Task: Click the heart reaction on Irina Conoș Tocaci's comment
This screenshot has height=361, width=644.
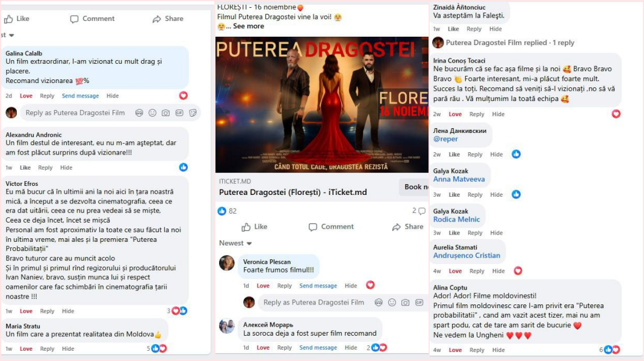Action: tap(616, 114)
